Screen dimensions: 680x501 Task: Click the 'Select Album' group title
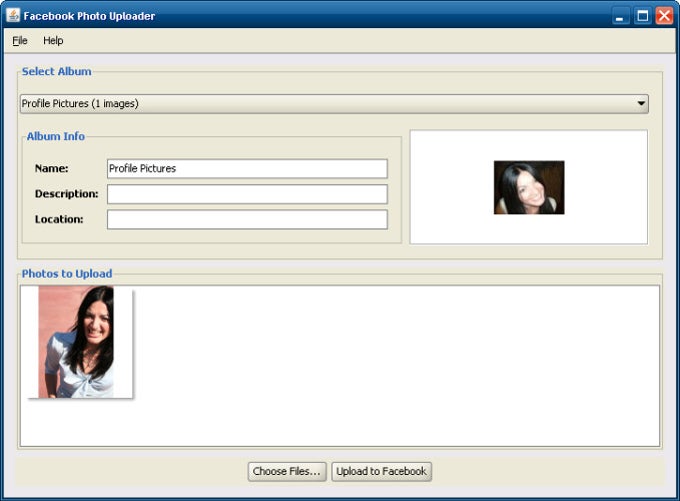pos(56,72)
